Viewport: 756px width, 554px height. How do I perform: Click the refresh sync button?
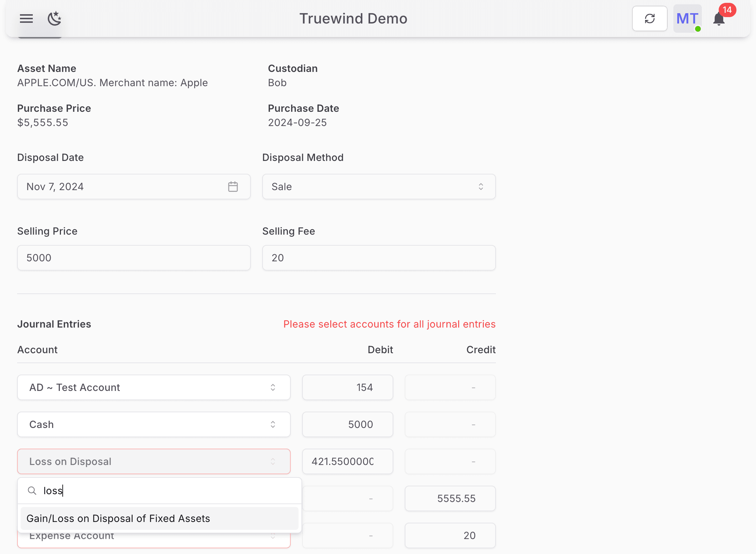(649, 19)
